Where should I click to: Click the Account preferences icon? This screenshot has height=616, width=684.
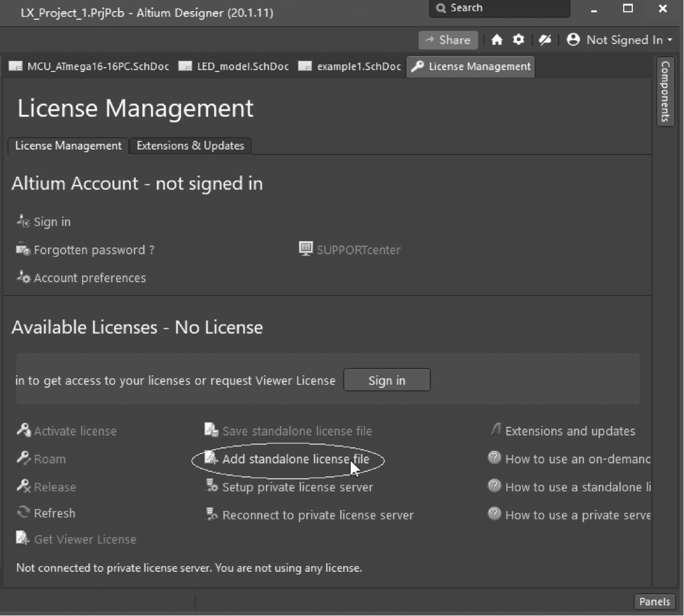tap(23, 277)
